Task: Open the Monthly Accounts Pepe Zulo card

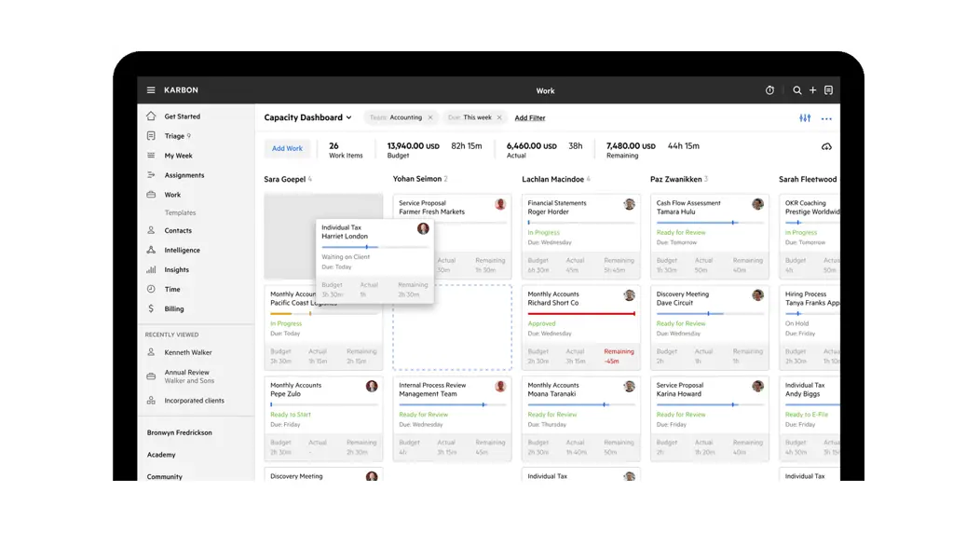Action: tap(323, 418)
